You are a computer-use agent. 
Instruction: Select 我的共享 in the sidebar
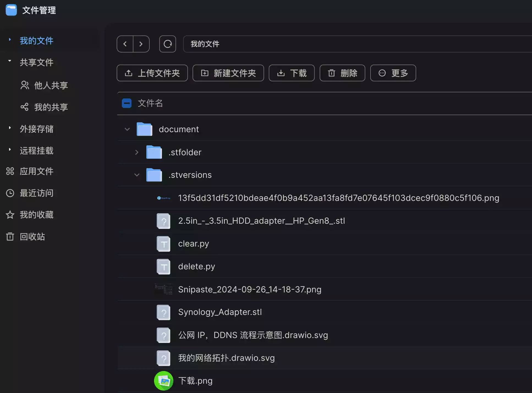tap(51, 107)
